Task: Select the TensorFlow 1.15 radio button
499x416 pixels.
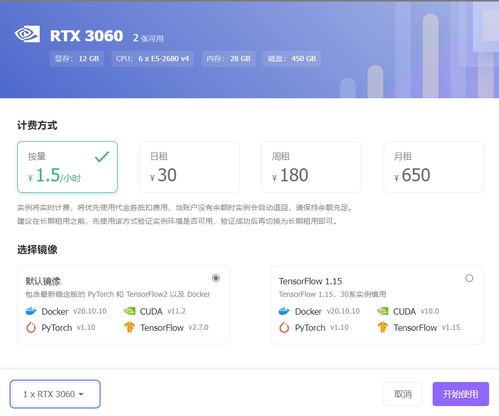Action: pyautogui.click(x=469, y=278)
